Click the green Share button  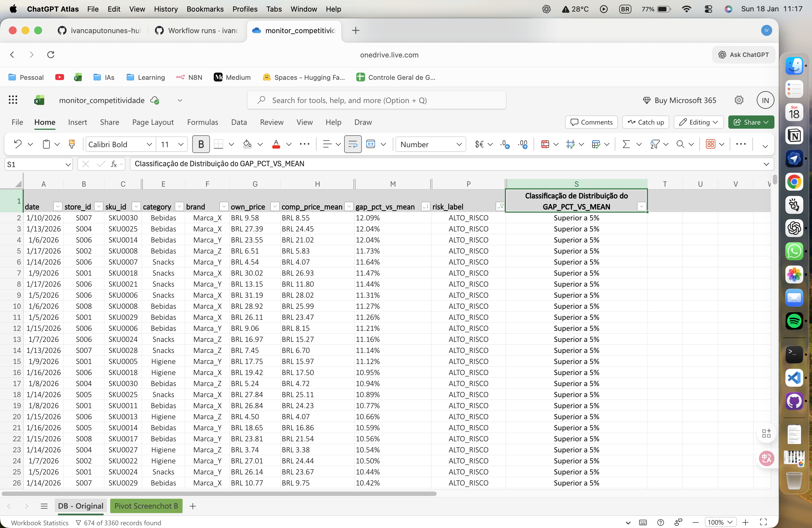(751, 122)
